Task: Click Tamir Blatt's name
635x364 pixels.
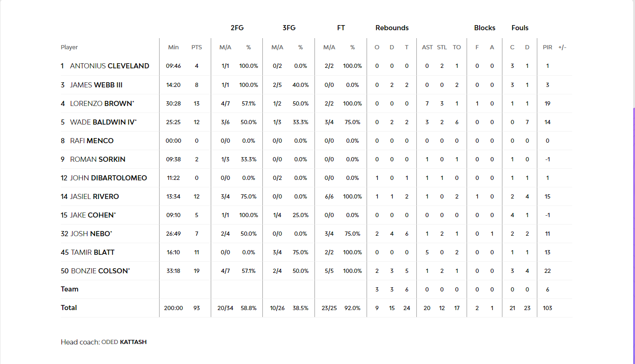Action: tap(93, 252)
